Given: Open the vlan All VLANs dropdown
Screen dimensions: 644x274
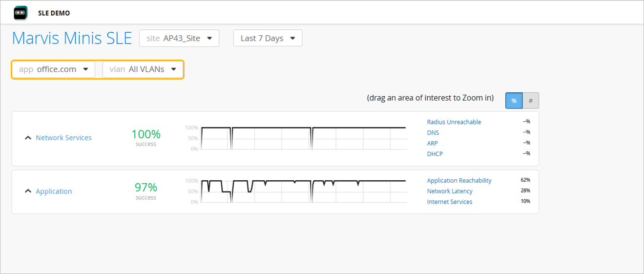Looking at the screenshot, I should [143, 69].
